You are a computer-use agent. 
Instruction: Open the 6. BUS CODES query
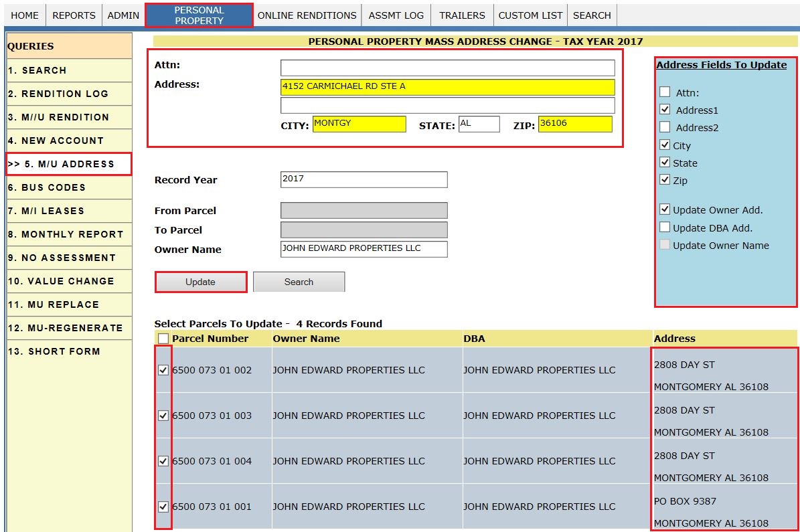[x=70, y=187]
